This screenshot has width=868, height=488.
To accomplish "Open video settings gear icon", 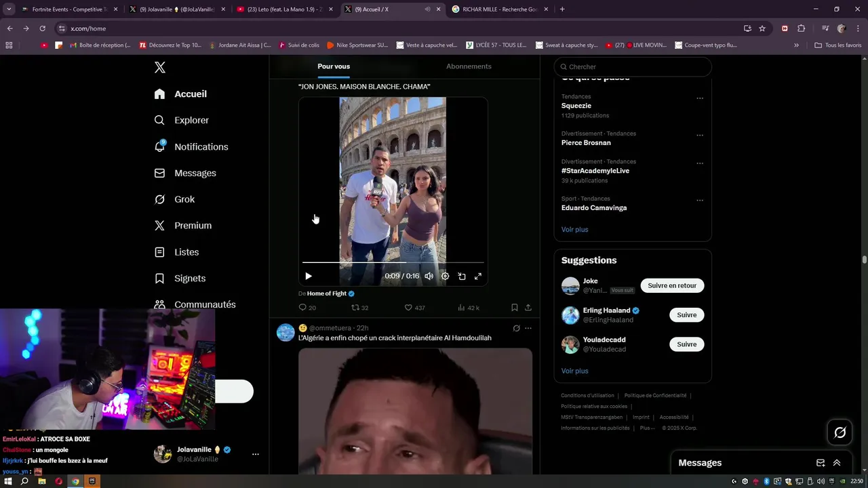I will point(445,276).
